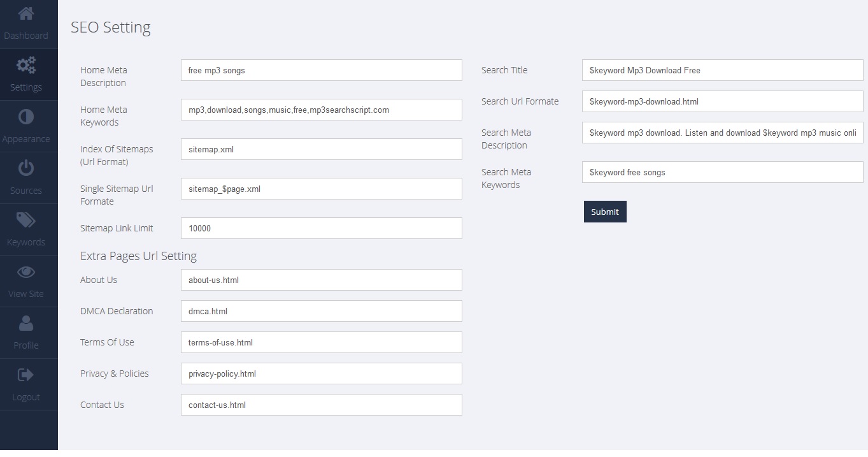This screenshot has width=868, height=457.
Task: Click the Keywords tags icon
Action: pyautogui.click(x=26, y=220)
